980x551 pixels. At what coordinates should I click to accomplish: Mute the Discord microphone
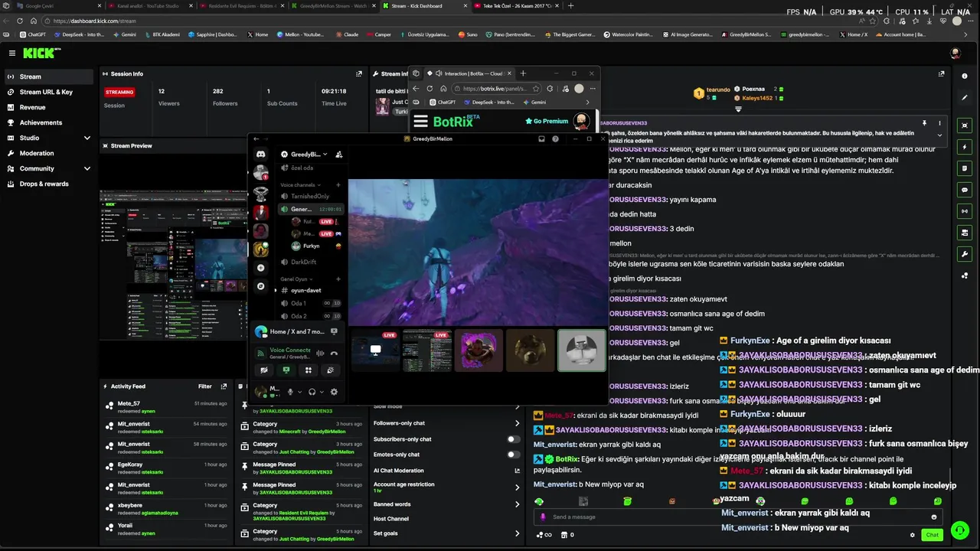click(290, 392)
